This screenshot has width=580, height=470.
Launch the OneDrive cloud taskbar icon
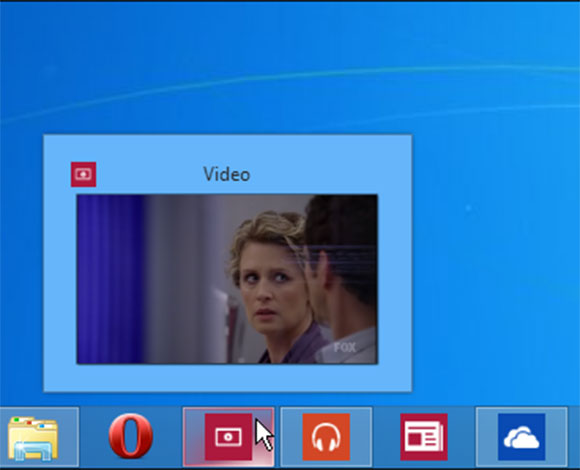coord(522,437)
